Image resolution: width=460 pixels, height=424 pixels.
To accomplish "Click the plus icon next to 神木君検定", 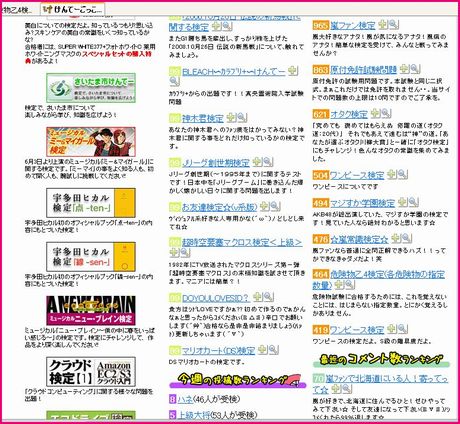I will pyautogui.click(x=231, y=117).
